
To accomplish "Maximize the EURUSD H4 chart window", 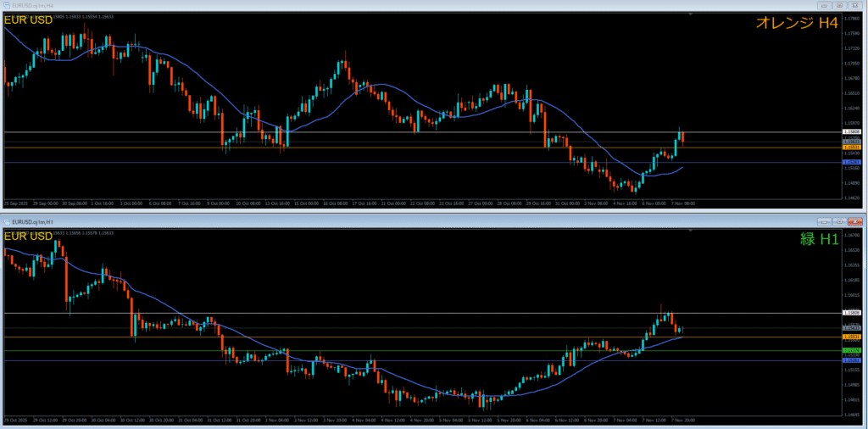I will [x=839, y=5].
